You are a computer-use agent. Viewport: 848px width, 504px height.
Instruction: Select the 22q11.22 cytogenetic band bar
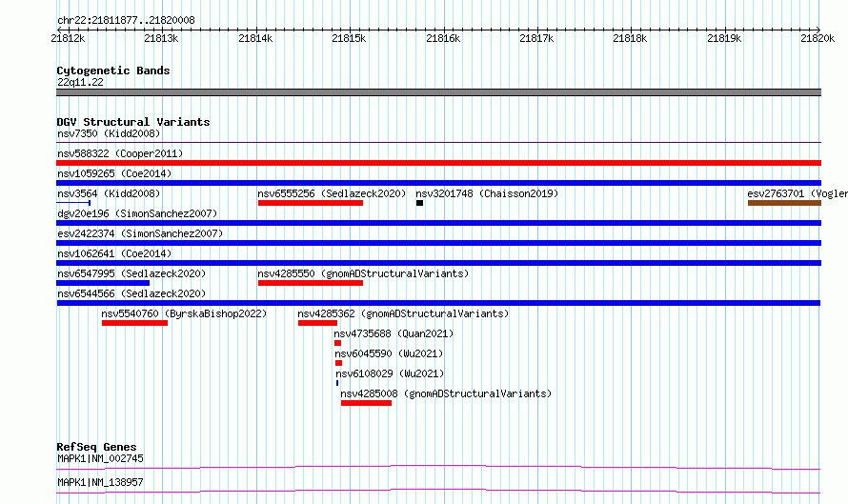pos(438,92)
